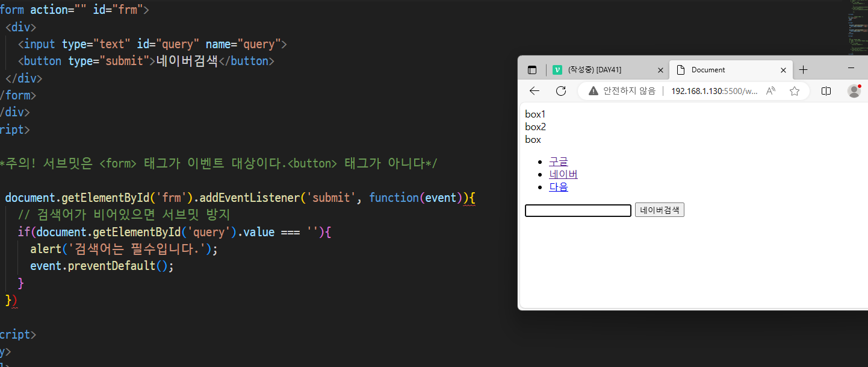Screen dimensions: 868x367
Task: Switch to the (작성중) [DAY41] tab
Action: point(608,70)
